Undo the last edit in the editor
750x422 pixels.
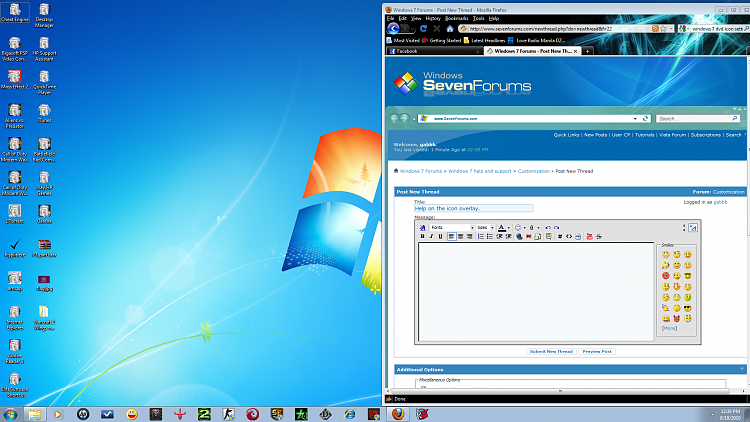tap(548, 228)
